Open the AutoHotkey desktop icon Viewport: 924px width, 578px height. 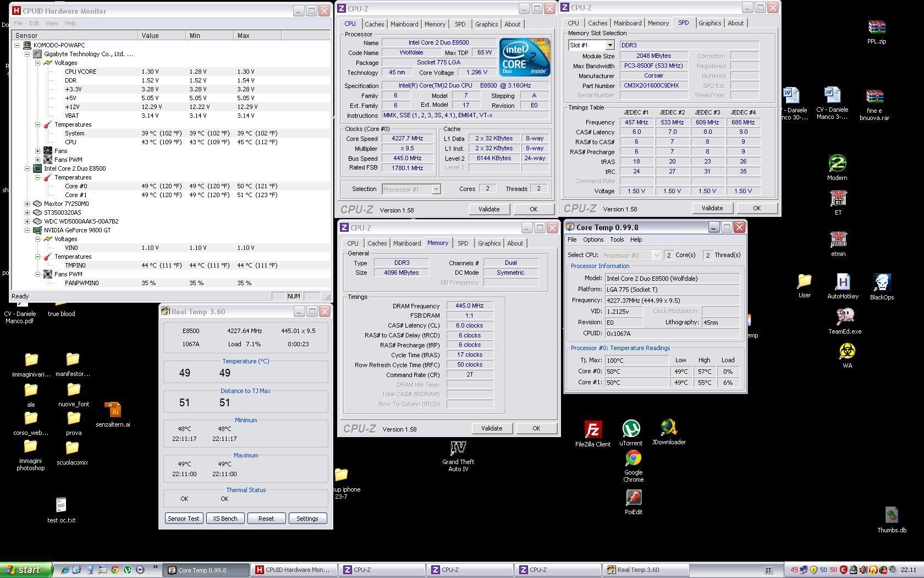click(x=843, y=282)
